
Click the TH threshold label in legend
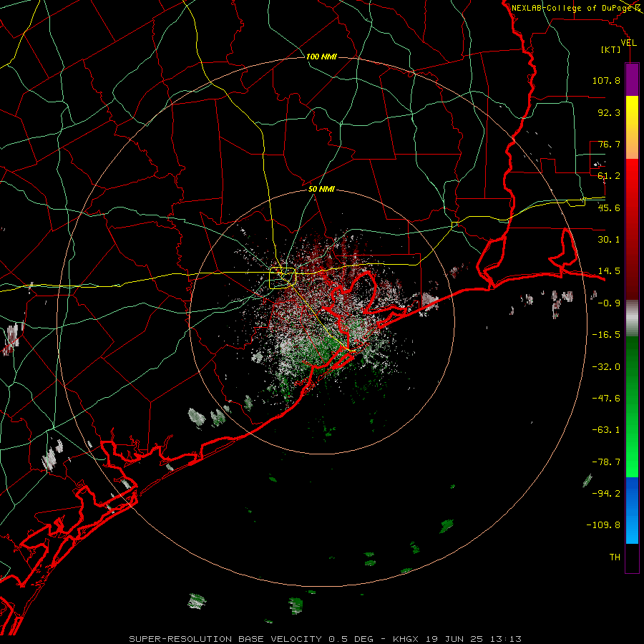615,557
